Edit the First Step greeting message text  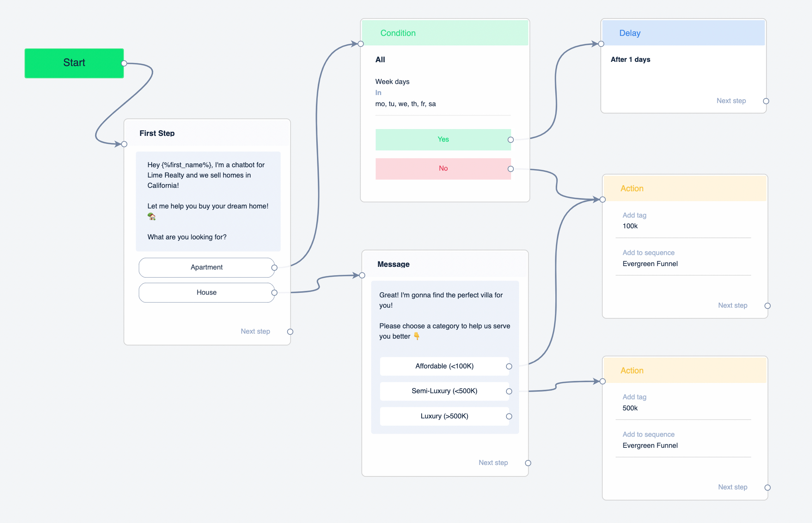pyautogui.click(x=208, y=201)
